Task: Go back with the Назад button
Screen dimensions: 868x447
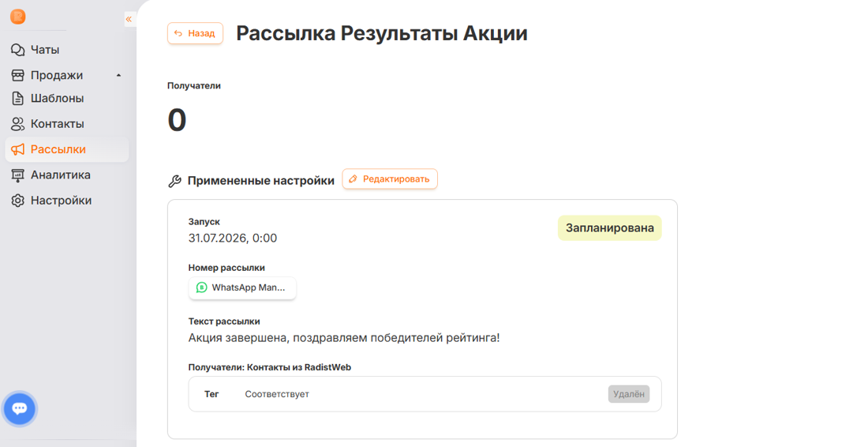Action: (195, 33)
